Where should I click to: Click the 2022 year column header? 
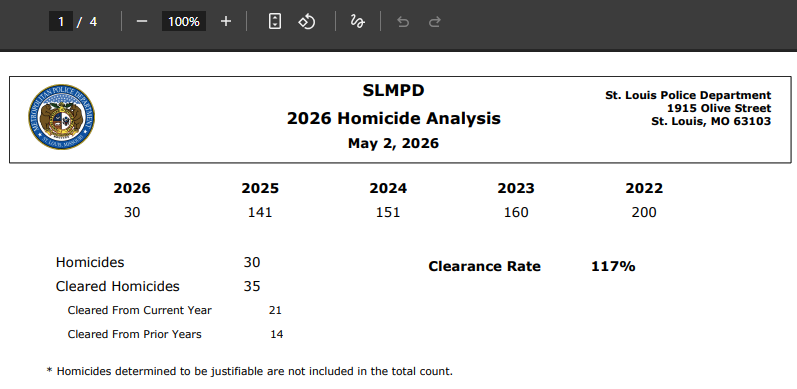click(644, 188)
